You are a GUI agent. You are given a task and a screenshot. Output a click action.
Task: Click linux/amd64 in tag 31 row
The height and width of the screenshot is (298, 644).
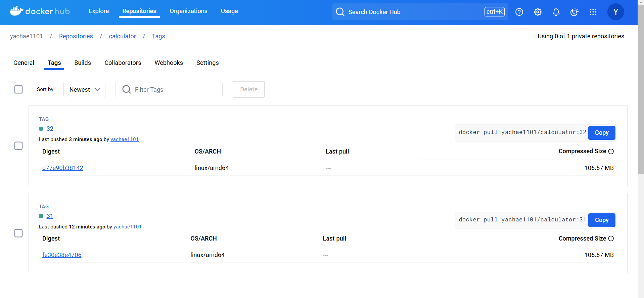click(x=208, y=255)
